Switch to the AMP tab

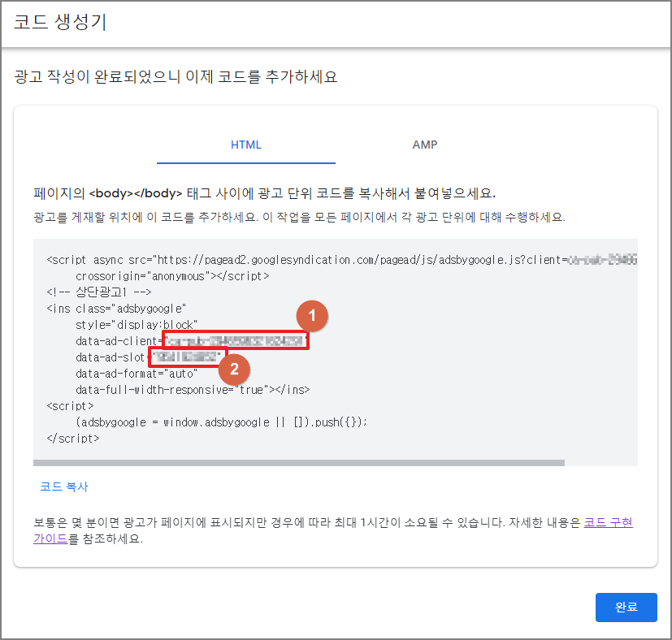424,144
